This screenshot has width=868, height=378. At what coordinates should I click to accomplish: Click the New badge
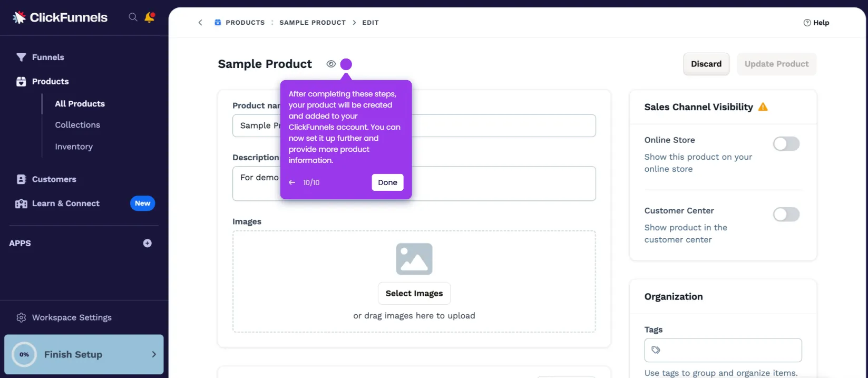pyautogui.click(x=142, y=203)
